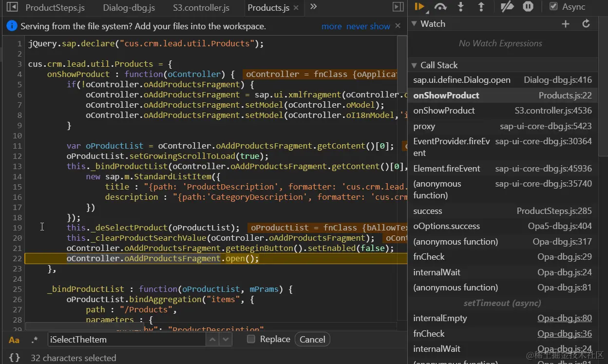Show more tabs via double chevron
This screenshot has width=608, height=364.
[313, 7]
